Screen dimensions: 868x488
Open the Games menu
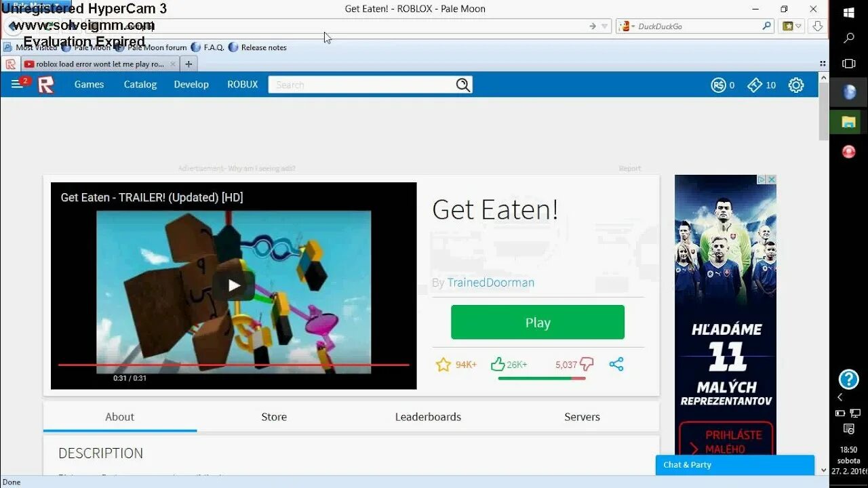(89, 85)
